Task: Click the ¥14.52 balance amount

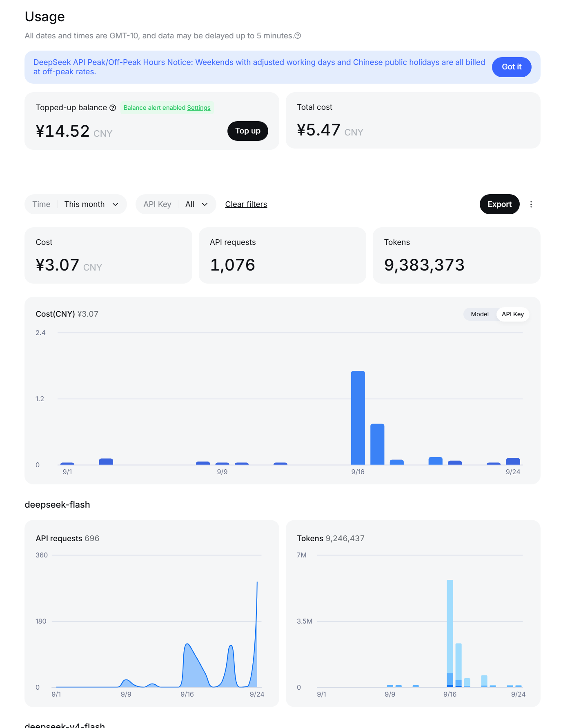Action: [x=62, y=131]
